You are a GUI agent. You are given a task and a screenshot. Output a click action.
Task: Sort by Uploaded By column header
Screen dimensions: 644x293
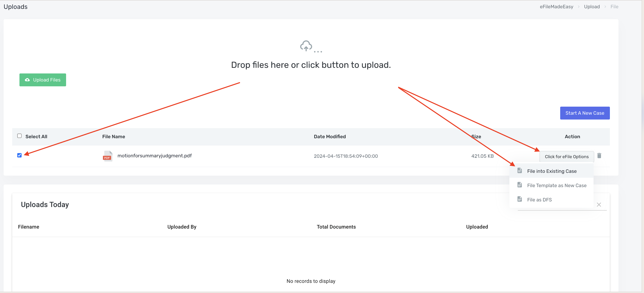click(182, 227)
